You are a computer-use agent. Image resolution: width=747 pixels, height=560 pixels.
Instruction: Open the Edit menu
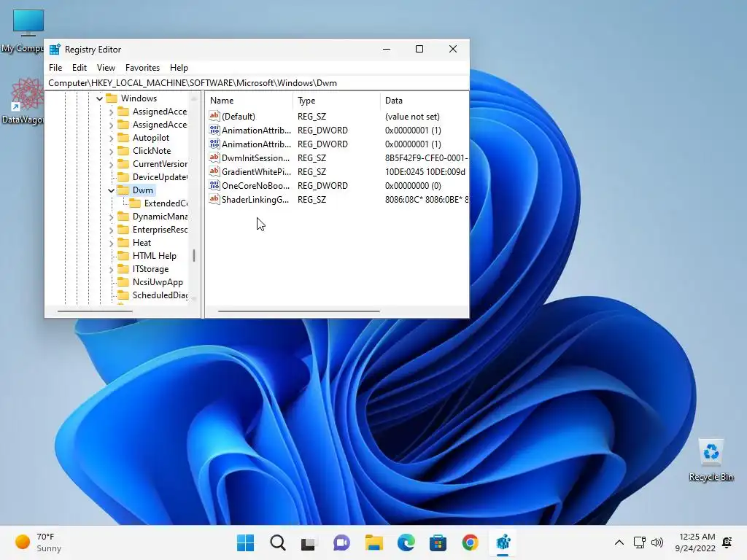(x=79, y=68)
